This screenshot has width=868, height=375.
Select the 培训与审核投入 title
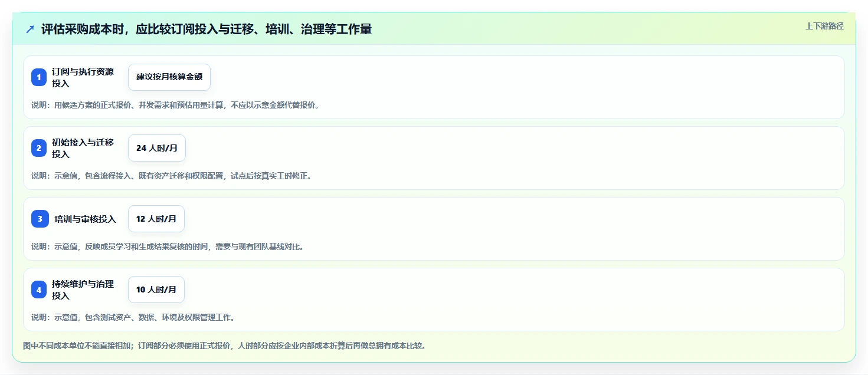pyautogui.click(x=86, y=219)
